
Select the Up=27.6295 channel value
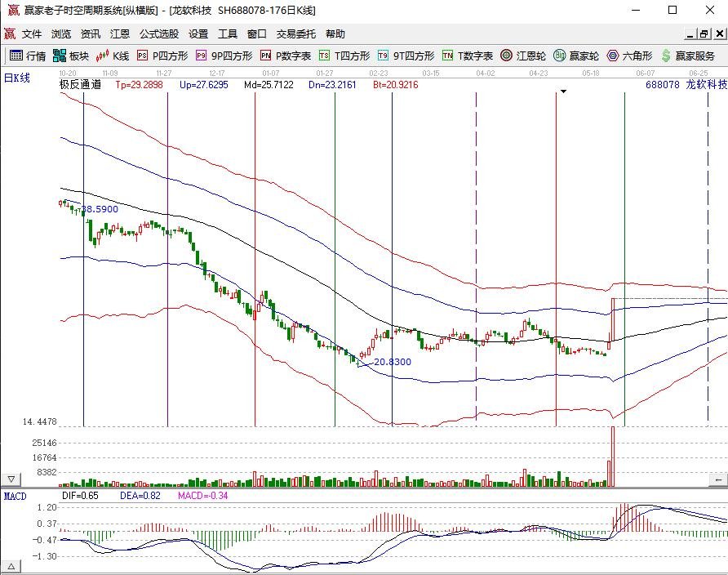click(204, 84)
